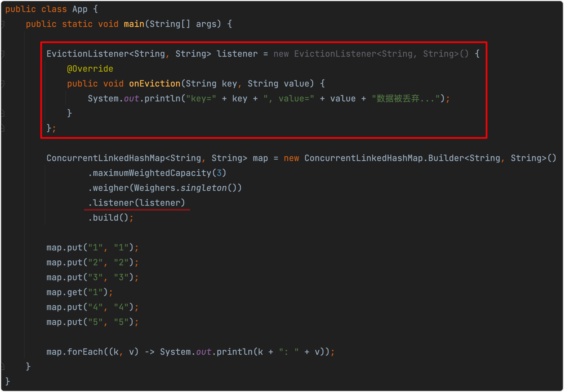Collapse the main method fold marker
Screen dimensions: 564x392
3,24
